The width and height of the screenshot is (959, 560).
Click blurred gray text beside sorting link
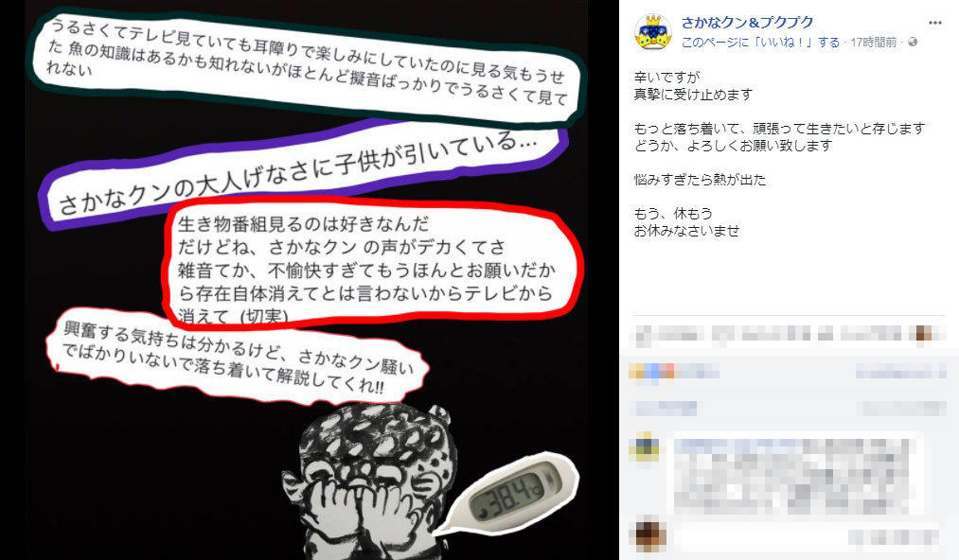click(904, 408)
